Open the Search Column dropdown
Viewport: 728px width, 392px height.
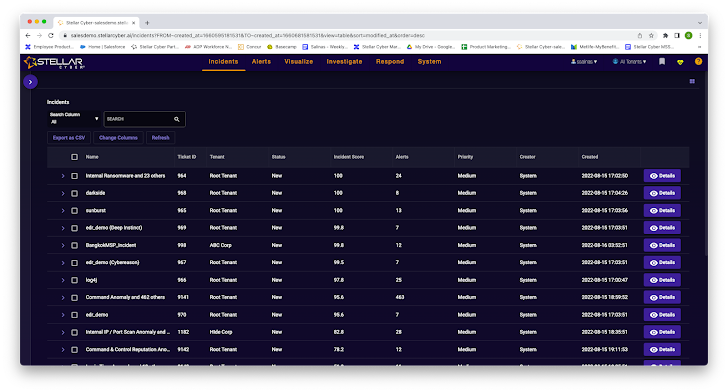(x=74, y=118)
